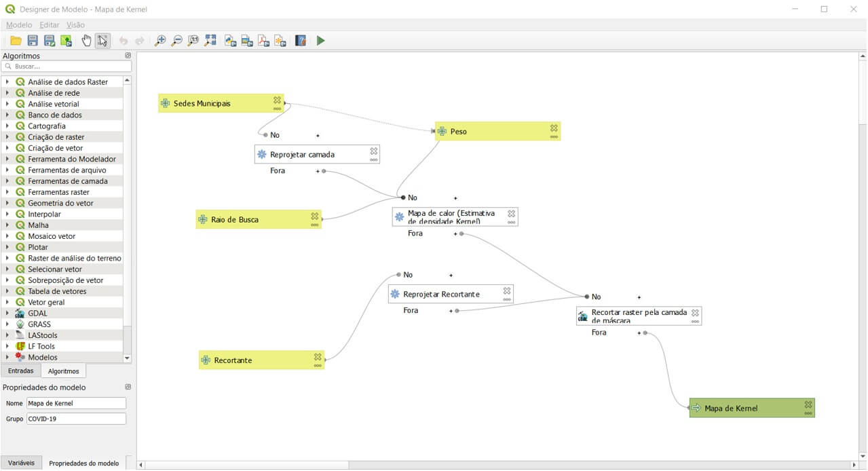Click the Nome field in model properties
868x471 pixels.
[x=76, y=403]
